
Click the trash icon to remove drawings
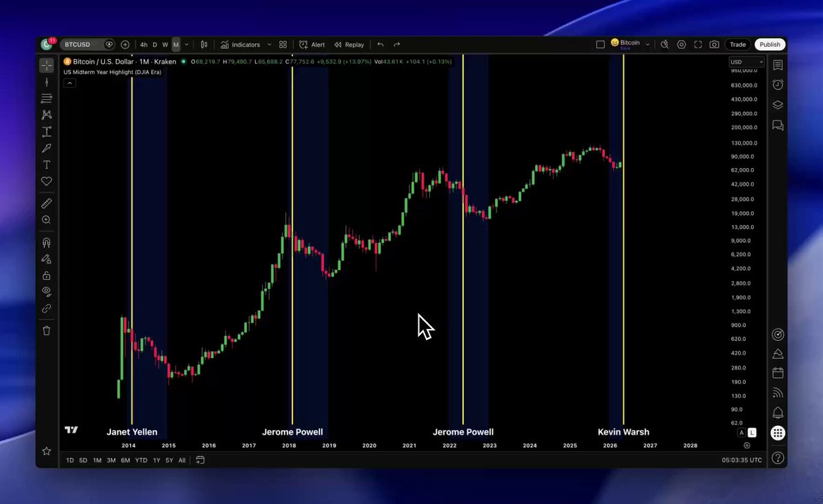[47, 331]
